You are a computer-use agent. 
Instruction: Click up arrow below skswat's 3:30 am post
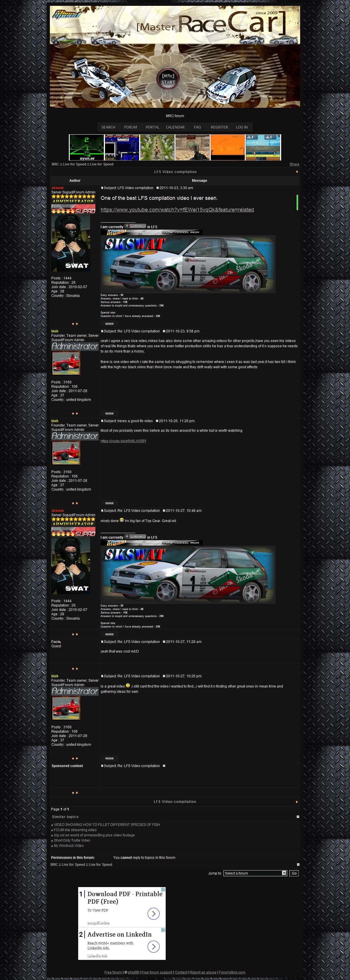[x=73, y=324]
